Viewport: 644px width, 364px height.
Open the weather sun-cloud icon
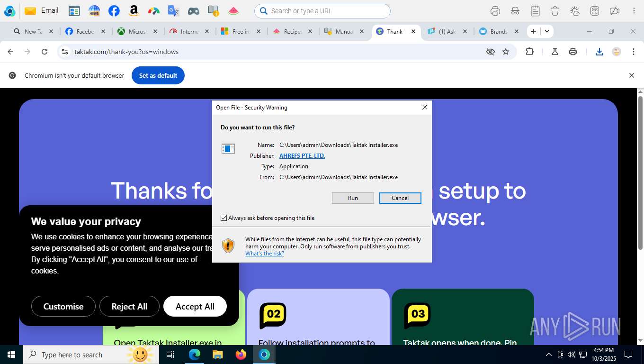(575, 11)
